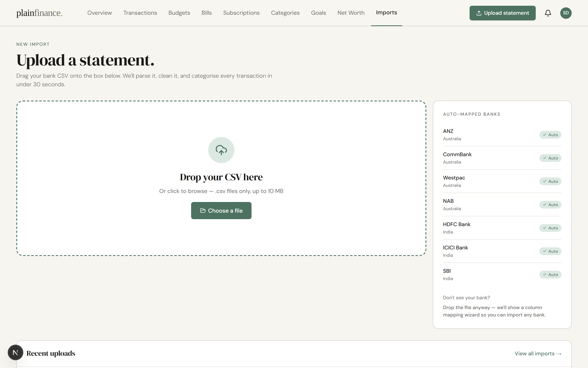The height and width of the screenshot is (368, 588).
Task: Click the HDFC Bank Auto badge
Action: [550, 228]
